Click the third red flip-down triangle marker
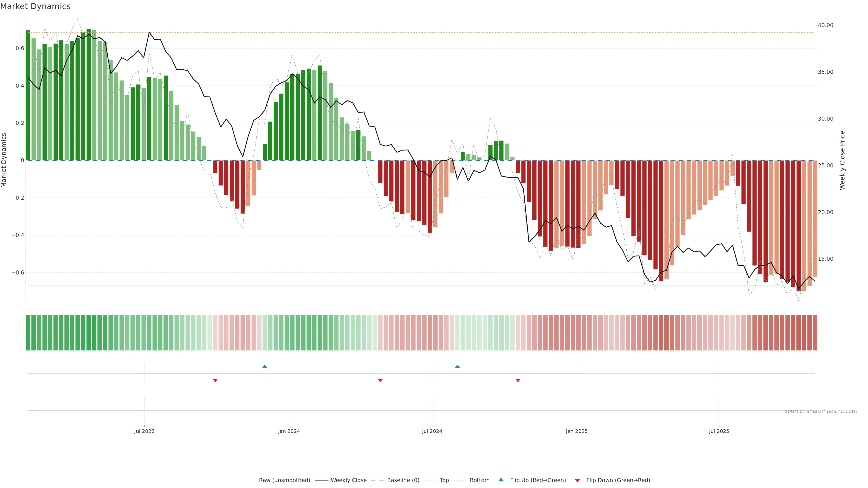868x488 pixels. [x=518, y=380]
